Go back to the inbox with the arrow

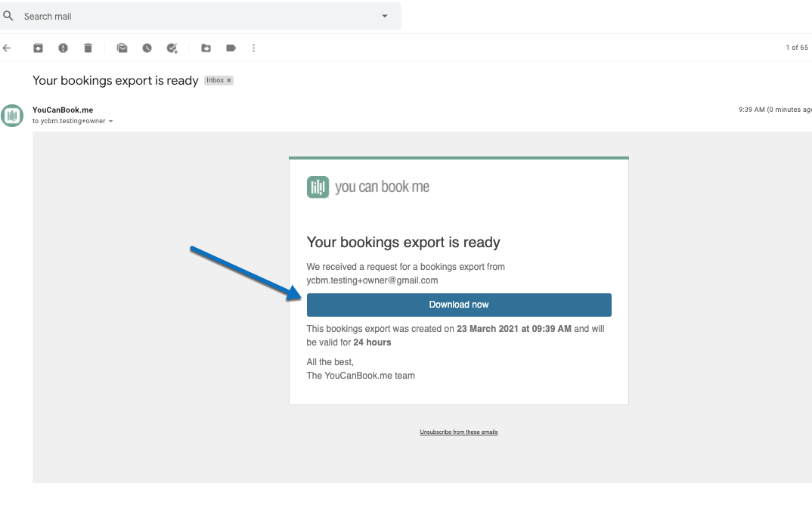click(x=7, y=48)
